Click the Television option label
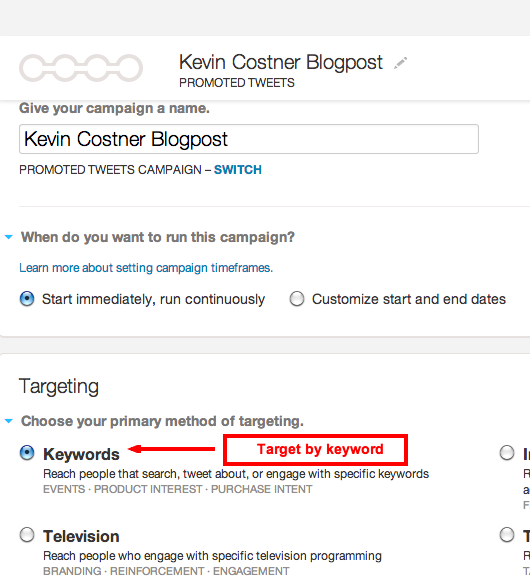This screenshot has width=530, height=588. click(x=81, y=536)
